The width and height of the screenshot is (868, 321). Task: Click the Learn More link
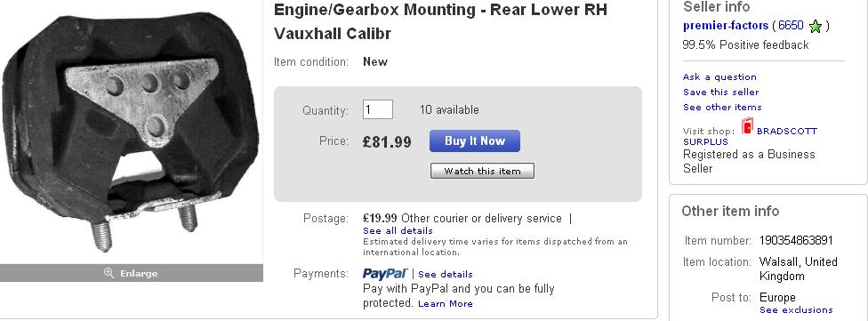point(445,303)
